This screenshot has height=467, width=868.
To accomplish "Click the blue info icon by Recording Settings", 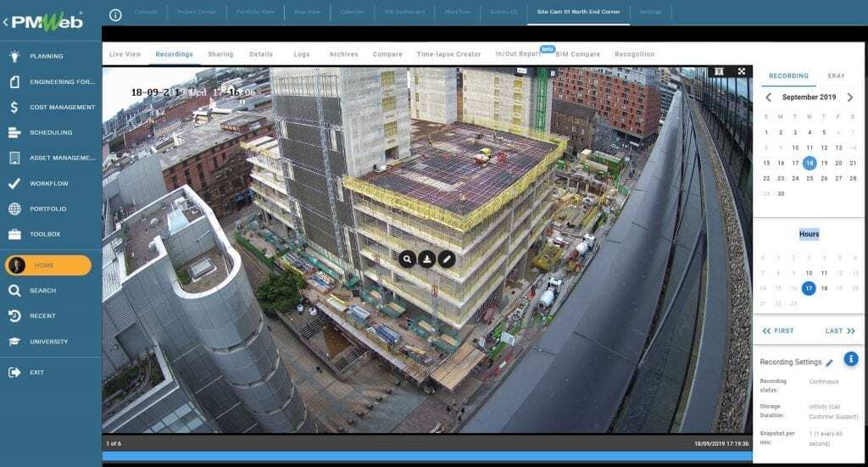I will [850, 359].
